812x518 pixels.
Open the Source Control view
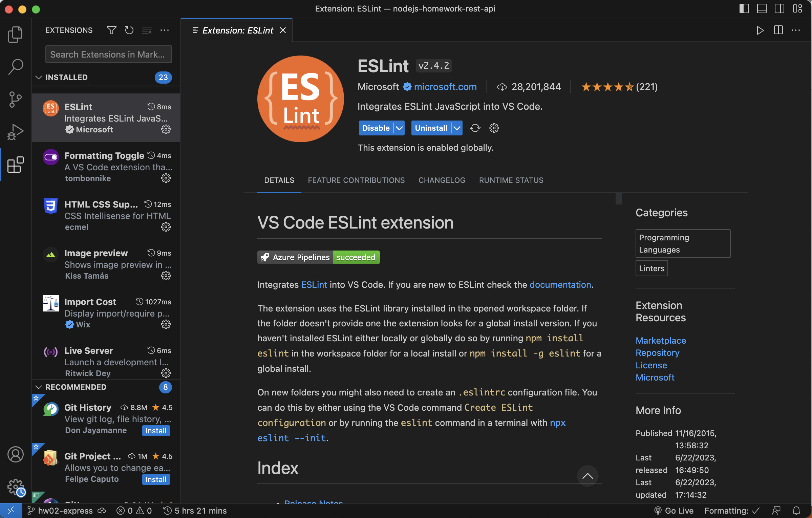pos(15,99)
